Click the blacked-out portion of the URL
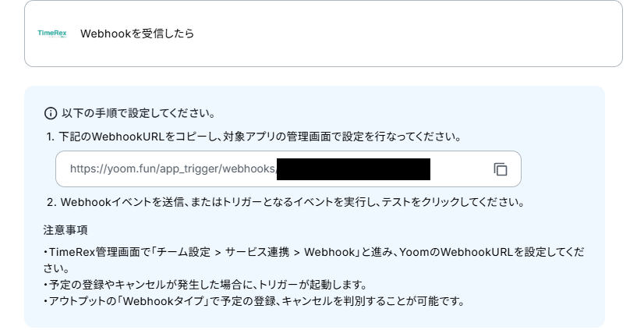644x330 pixels. coord(353,169)
